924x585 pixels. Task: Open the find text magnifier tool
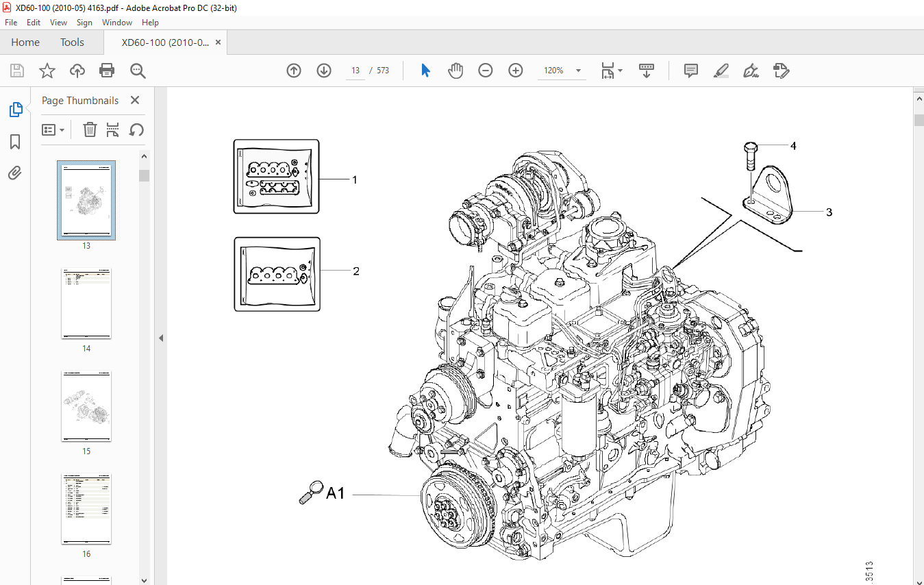[138, 71]
